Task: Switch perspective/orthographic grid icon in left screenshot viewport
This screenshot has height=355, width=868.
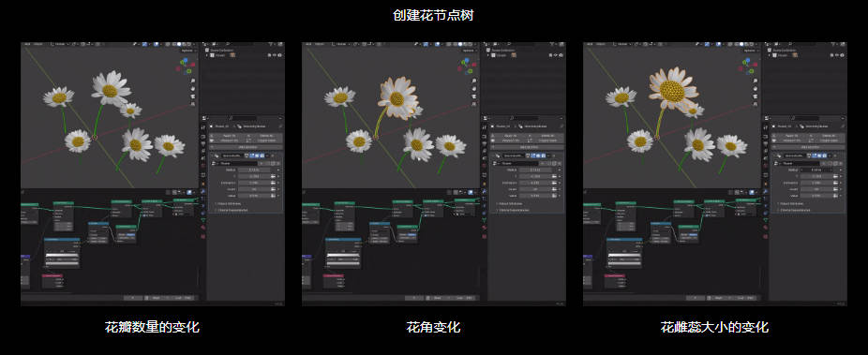Action: [x=193, y=103]
